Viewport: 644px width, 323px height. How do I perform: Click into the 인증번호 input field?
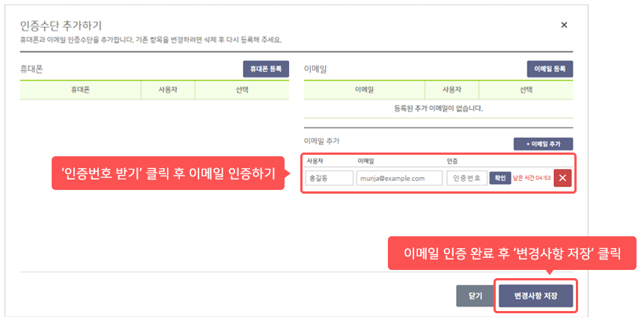coord(467,178)
